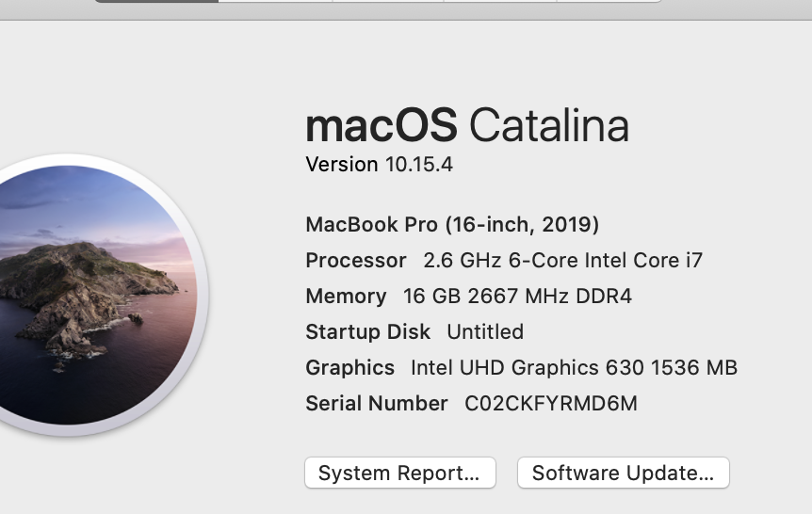This screenshot has height=514, width=812.
Task: Click the MacBook Pro (16-inch, 2019) model line
Action: [452, 225]
